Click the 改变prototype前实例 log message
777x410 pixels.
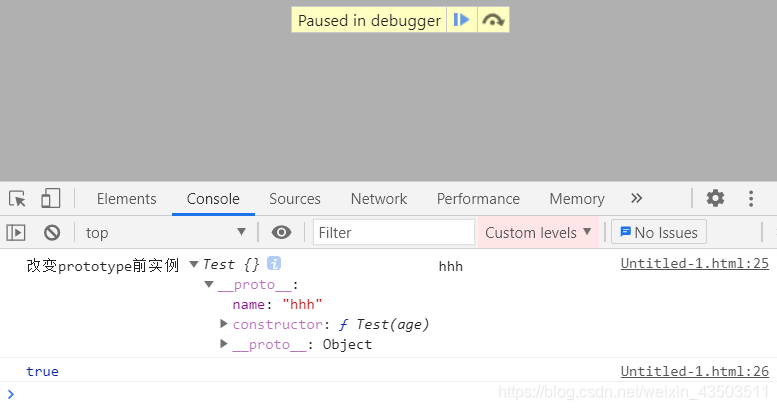[x=103, y=266]
